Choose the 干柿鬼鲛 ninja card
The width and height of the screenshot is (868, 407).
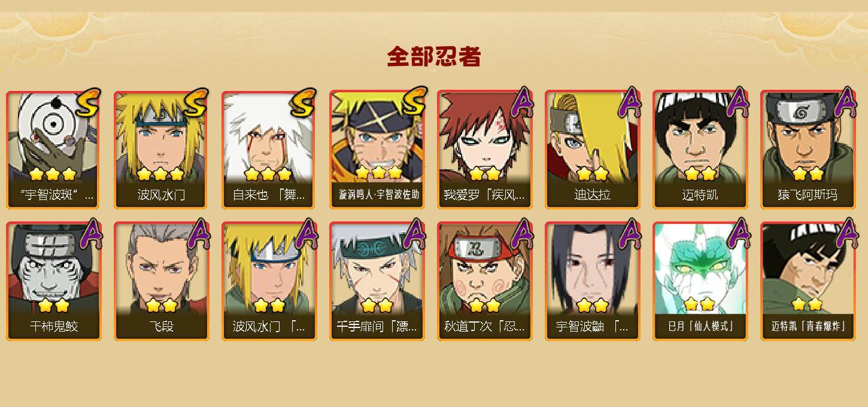coord(54,281)
